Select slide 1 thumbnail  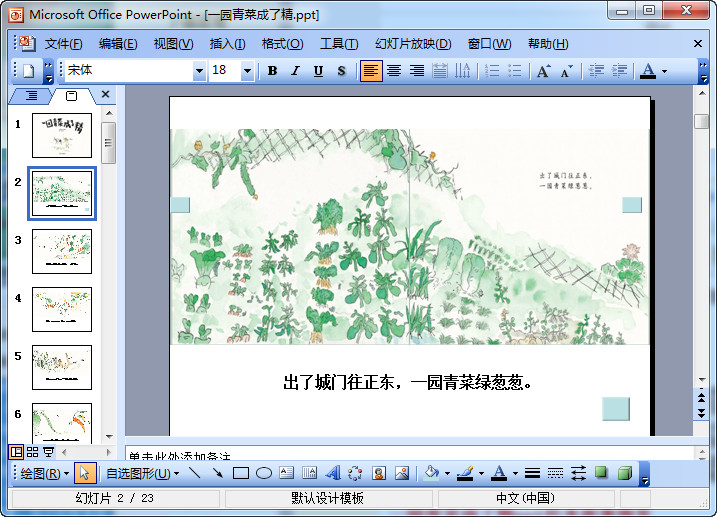(x=62, y=135)
